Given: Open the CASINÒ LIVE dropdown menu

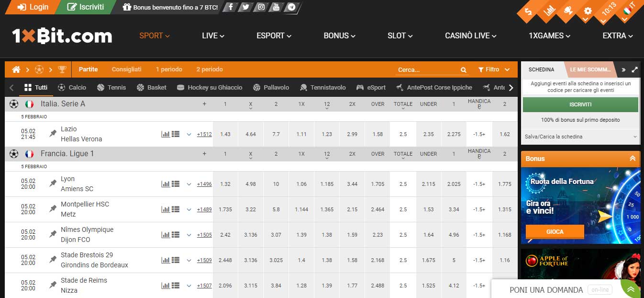Looking at the screenshot, I should tap(471, 35).
